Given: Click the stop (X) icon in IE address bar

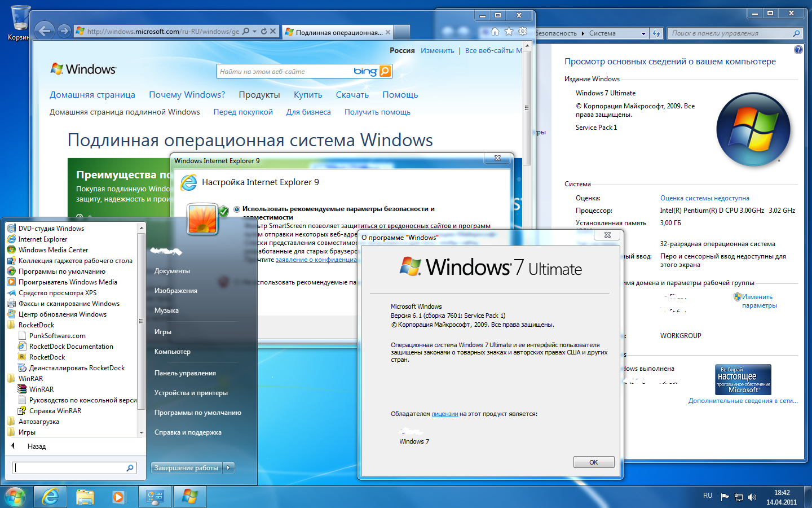Looking at the screenshot, I should pyautogui.click(x=273, y=32).
